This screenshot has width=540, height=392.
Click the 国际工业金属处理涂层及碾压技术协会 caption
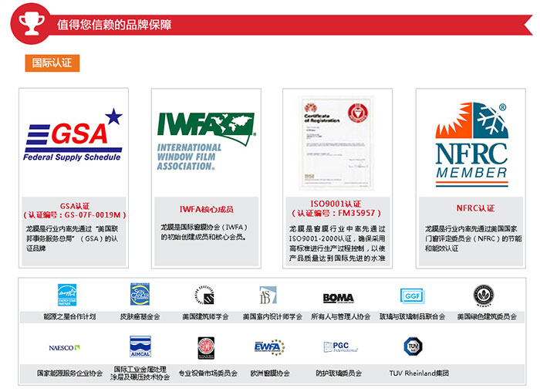click(x=140, y=373)
